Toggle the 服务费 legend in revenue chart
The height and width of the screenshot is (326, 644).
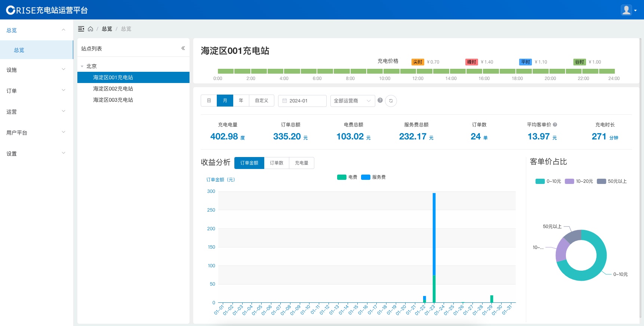[x=373, y=177]
